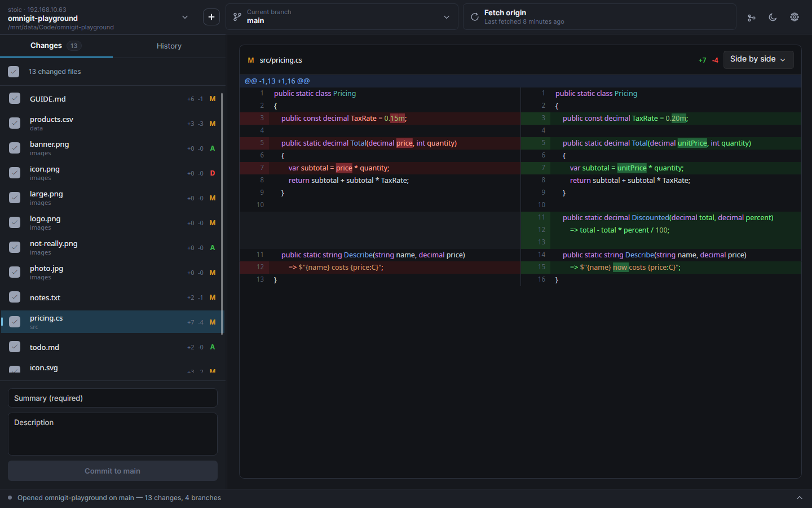This screenshot has height=508, width=812.
Task: Click the modified M badge for GUIDE.md
Action: click(x=213, y=99)
